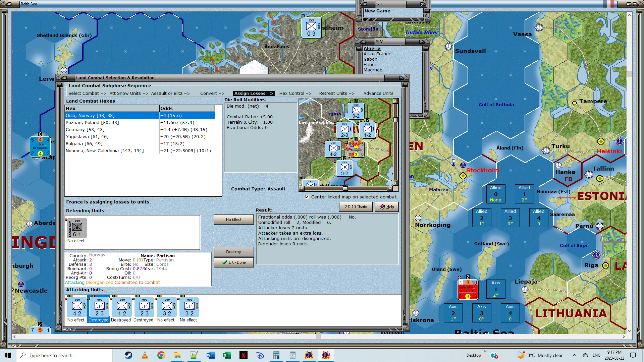Click the Stockholm port anchor icon
The width and height of the screenshot is (644, 362).
(x=463, y=165)
